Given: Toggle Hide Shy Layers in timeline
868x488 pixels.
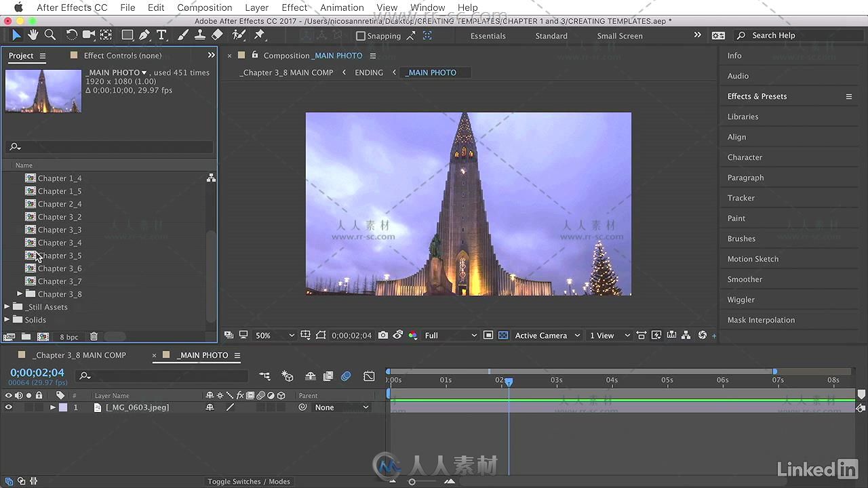Looking at the screenshot, I should tap(311, 376).
